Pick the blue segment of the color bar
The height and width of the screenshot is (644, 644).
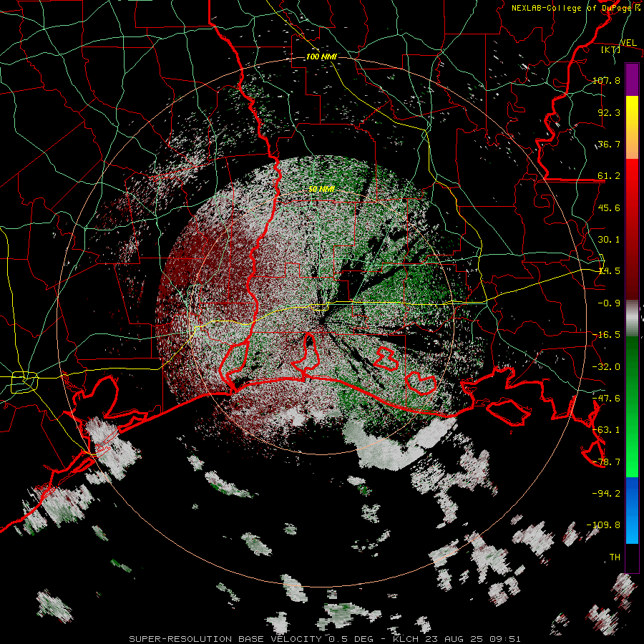pyautogui.click(x=632, y=510)
